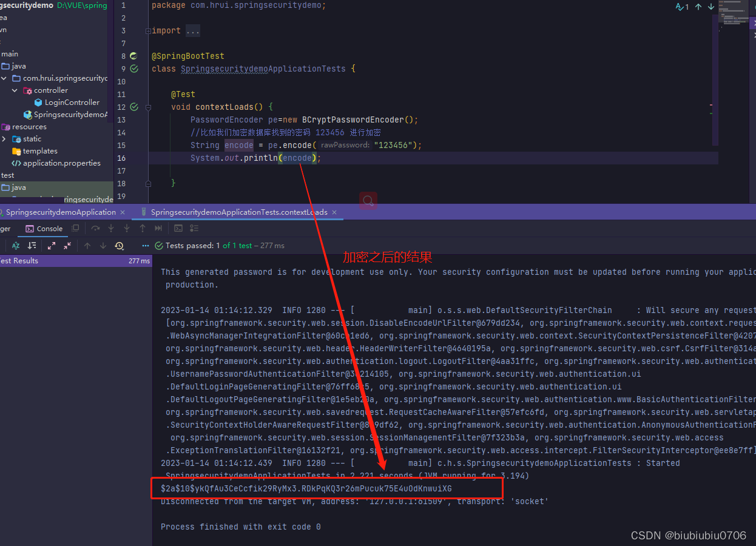
Task: Select the static folder
Action: pyautogui.click(x=32, y=139)
